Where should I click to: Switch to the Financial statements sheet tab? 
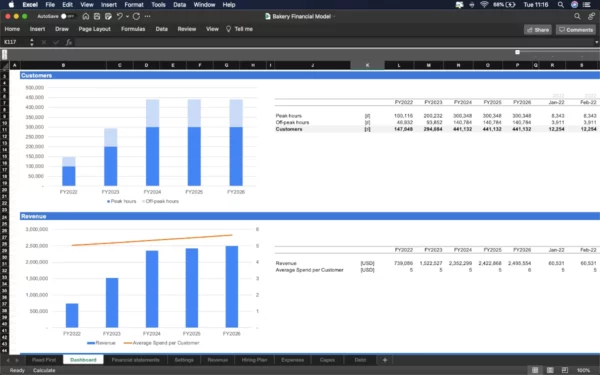coord(135,360)
